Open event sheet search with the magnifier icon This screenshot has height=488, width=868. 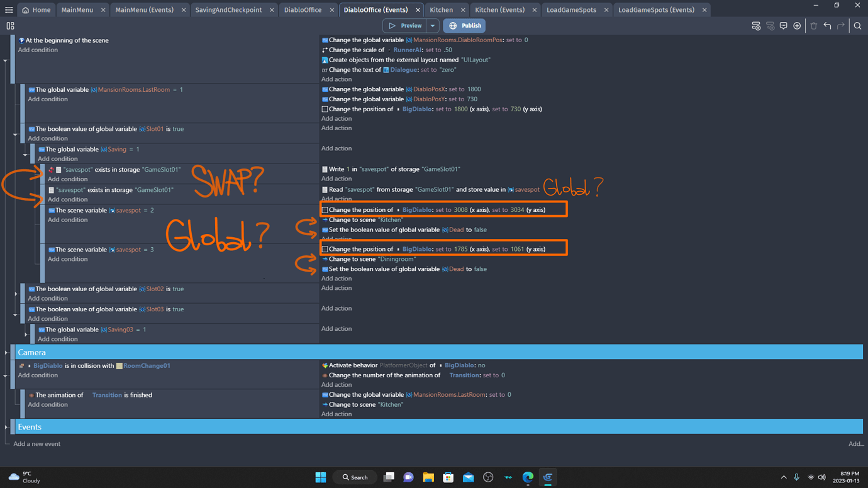(x=857, y=26)
